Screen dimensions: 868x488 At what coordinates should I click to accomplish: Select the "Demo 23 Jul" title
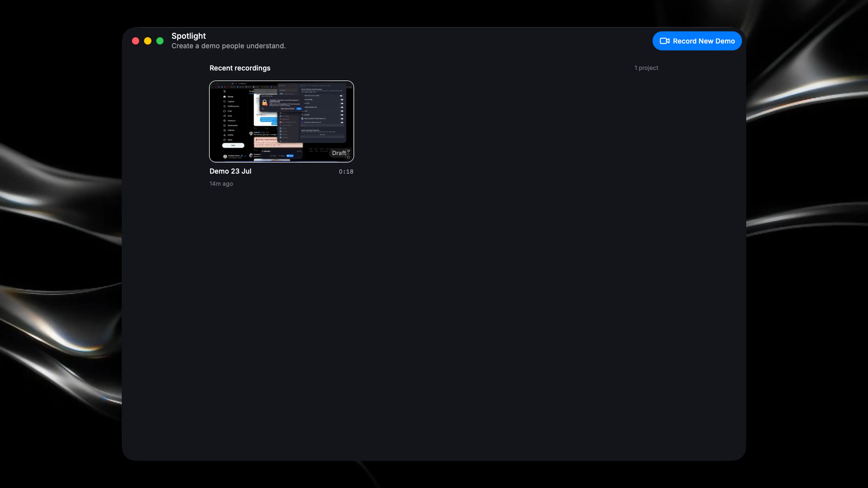[231, 171]
